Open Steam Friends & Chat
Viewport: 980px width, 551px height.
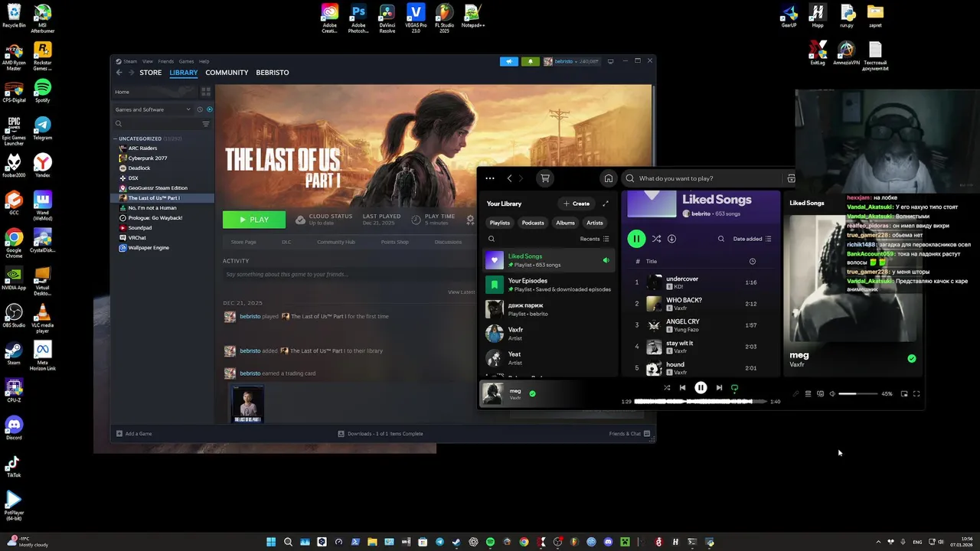(629, 434)
